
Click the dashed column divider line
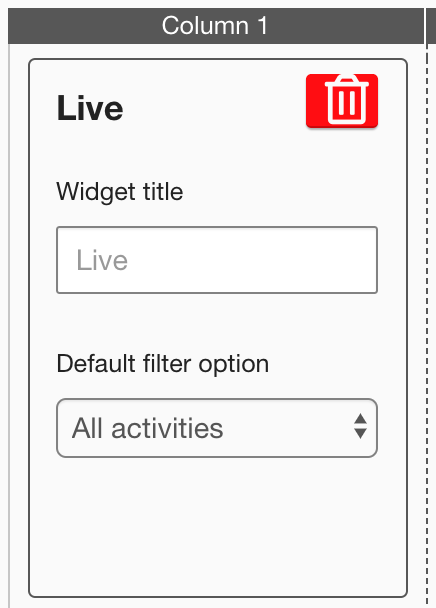coord(427,310)
